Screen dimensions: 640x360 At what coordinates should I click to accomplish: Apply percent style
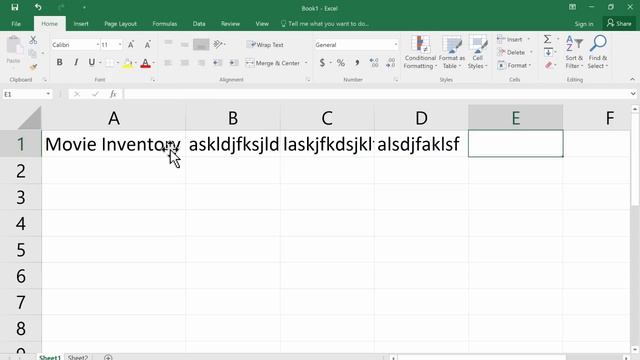click(341, 62)
